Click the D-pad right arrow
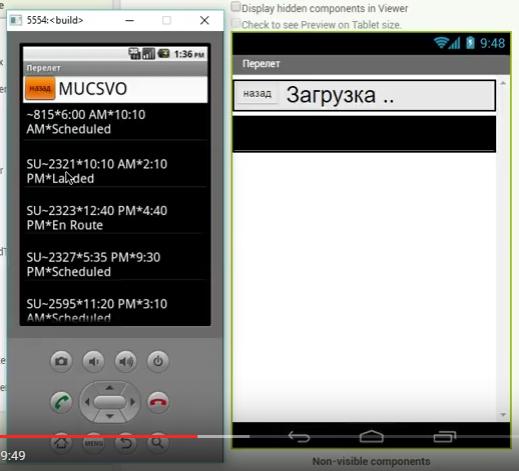This screenshot has width=519, height=471. 132,402
